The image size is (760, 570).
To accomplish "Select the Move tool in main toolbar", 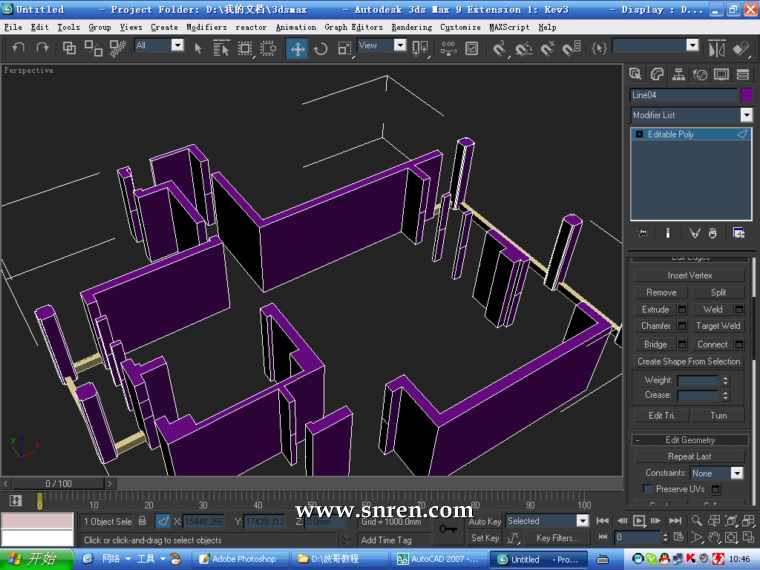I will [x=297, y=48].
